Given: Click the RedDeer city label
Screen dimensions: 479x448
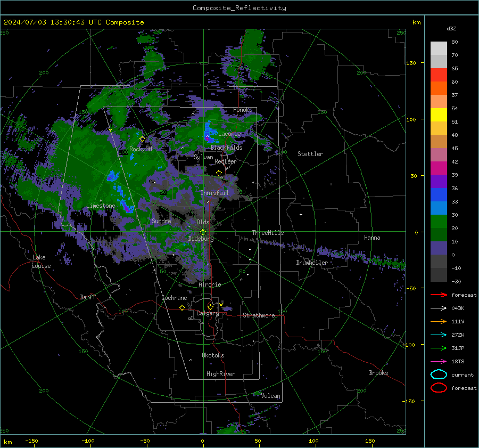Looking at the screenshot, I should pyautogui.click(x=226, y=161).
